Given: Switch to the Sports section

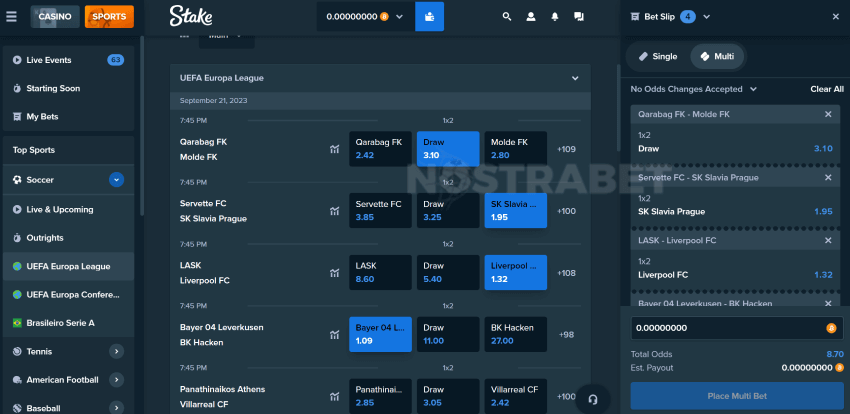Looking at the screenshot, I should point(109,16).
